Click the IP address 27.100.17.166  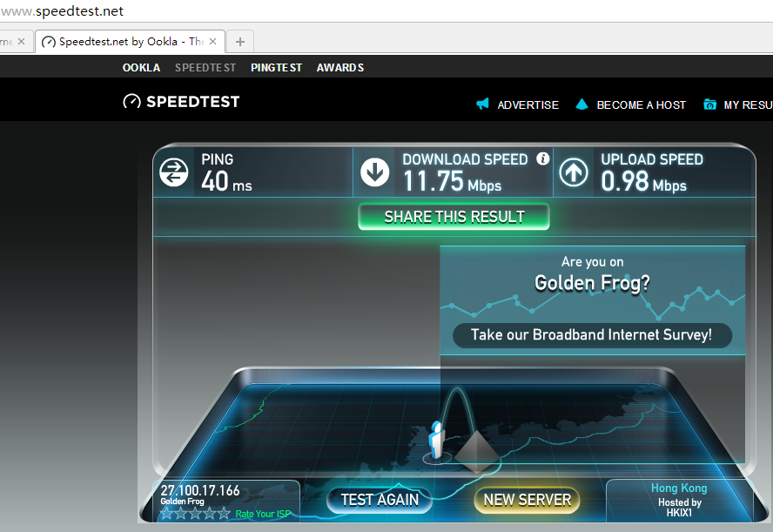pyautogui.click(x=200, y=490)
